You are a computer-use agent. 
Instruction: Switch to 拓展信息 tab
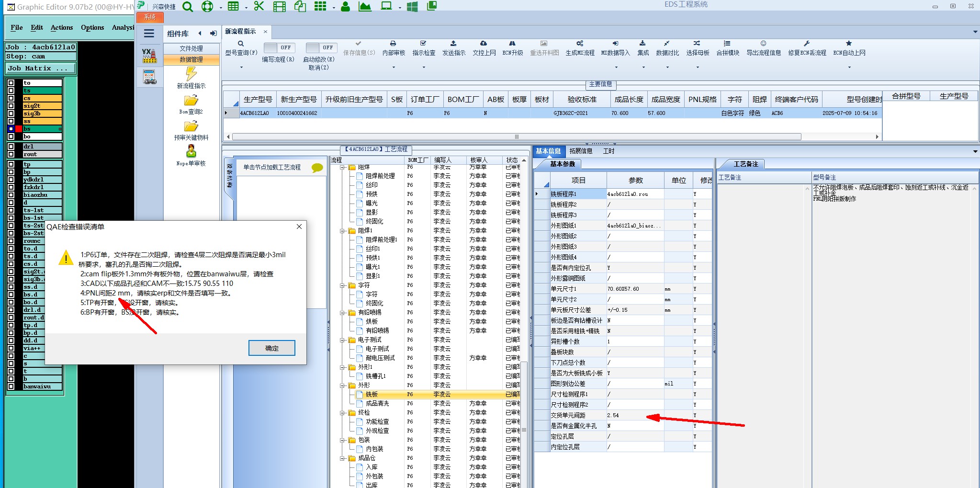click(x=581, y=151)
